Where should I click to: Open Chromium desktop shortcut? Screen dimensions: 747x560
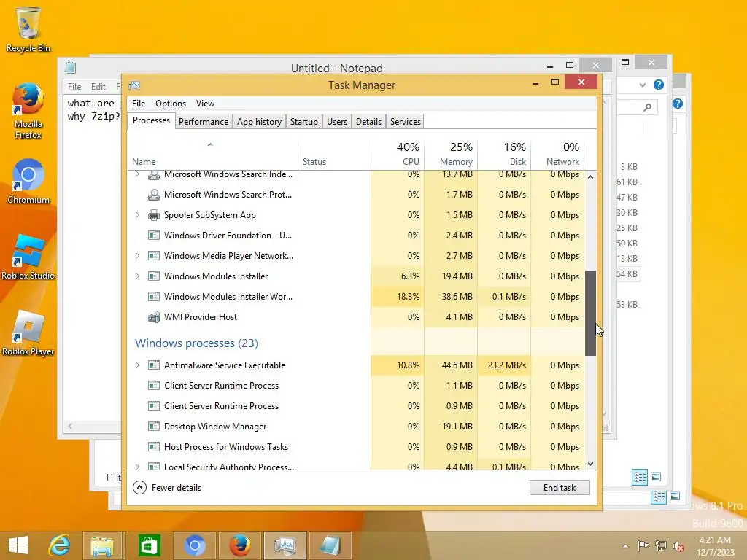pyautogui.click(x=28, y=182)
